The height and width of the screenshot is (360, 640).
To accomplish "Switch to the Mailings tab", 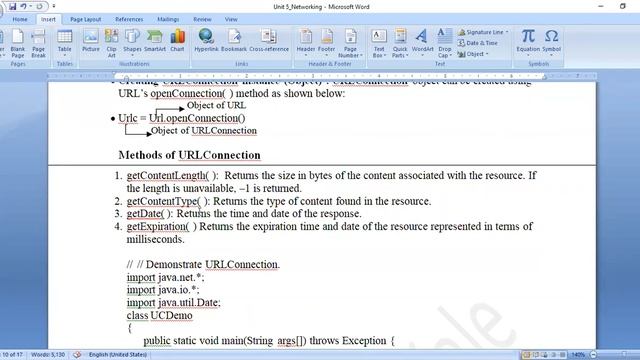I will (168, 19).
